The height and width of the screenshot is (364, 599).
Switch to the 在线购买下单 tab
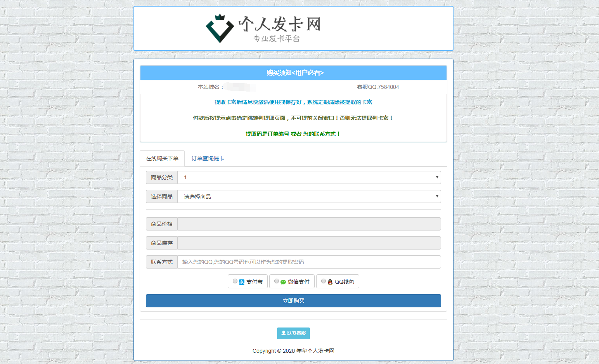(x=162, y=158)
